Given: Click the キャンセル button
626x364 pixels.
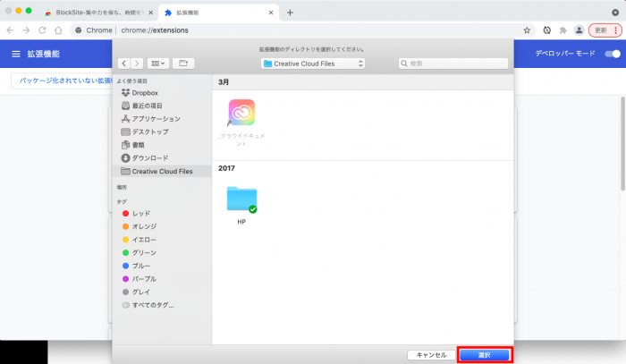Looking at the screenshot, I should pyautogui.click(x=430, y=355).
